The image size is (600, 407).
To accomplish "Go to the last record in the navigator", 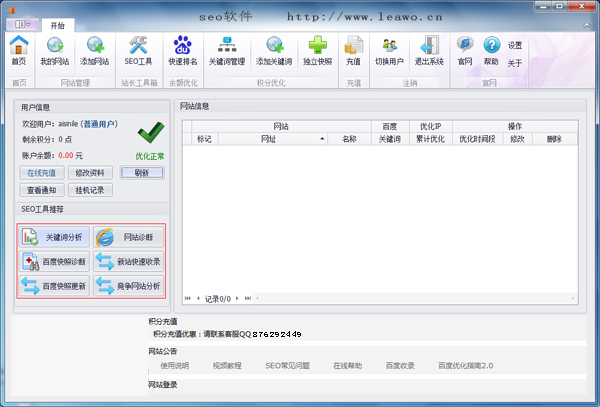I will pyautogui.click(x=248, y=298).
